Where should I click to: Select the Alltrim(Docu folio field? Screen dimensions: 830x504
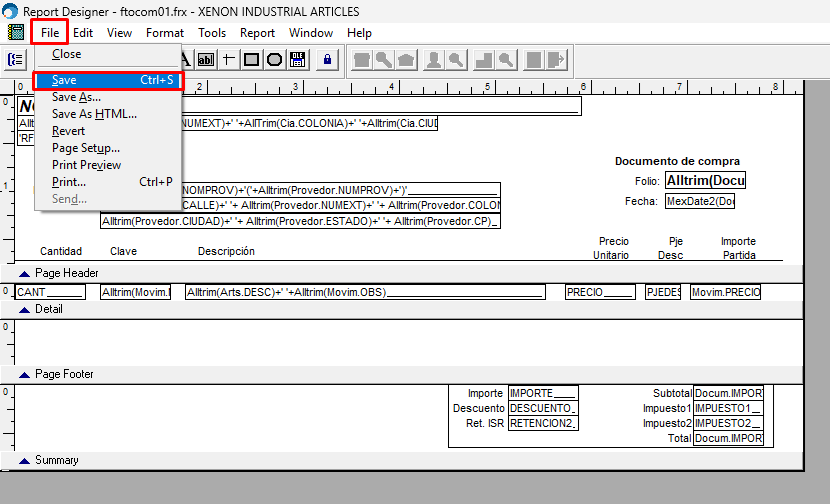click(x=706, y=181)
